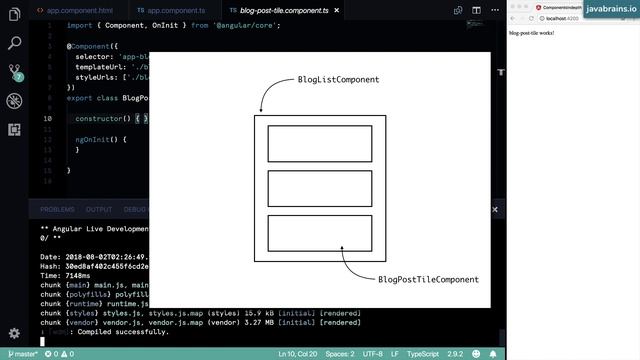
Task: Open notifications bell icon
Action: pyautogui.click(x=493, y=354)
